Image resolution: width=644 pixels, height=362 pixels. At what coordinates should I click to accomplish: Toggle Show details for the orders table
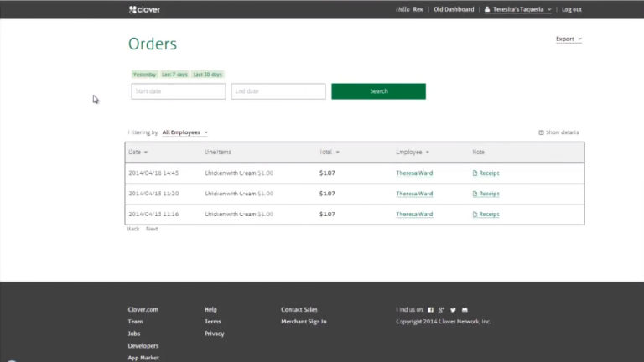coord(558,132)
